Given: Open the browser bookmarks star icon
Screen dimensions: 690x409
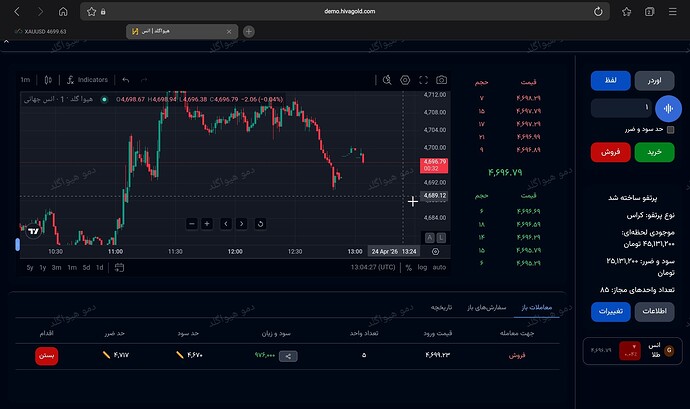Looking at the screenshot, I should (627, 11).
